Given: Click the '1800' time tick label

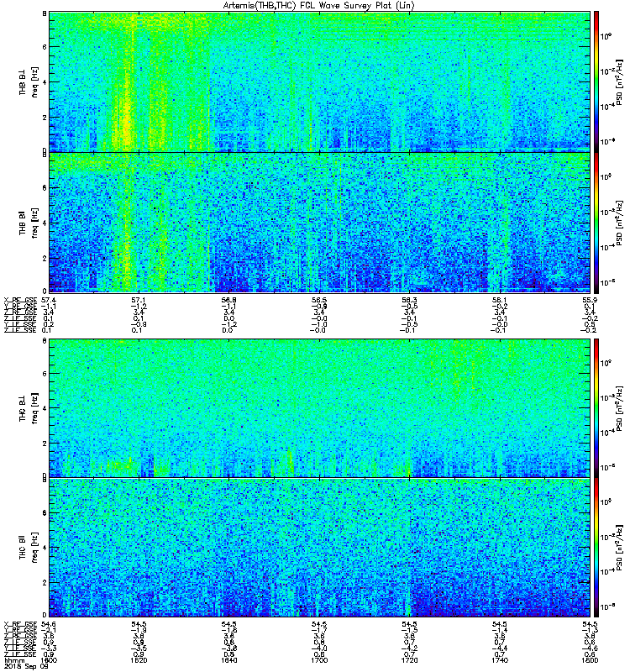Looking at the screenshot, I should click(x=590, y=660).
